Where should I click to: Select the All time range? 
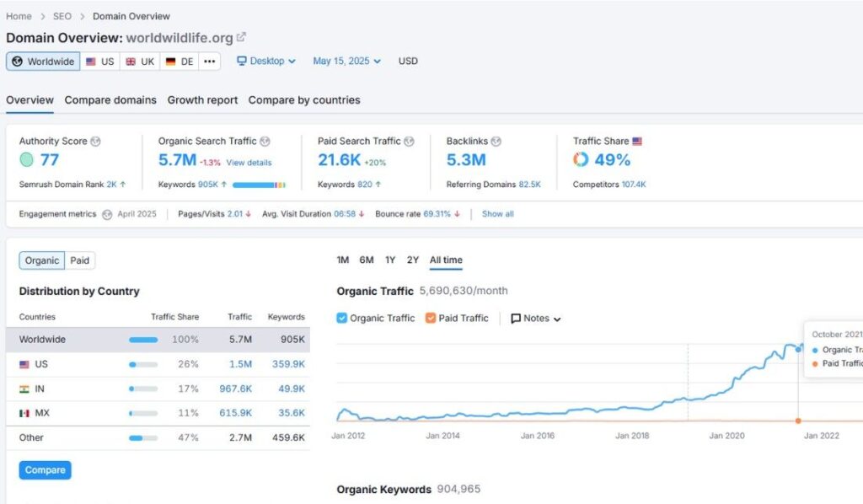[446, 260]
